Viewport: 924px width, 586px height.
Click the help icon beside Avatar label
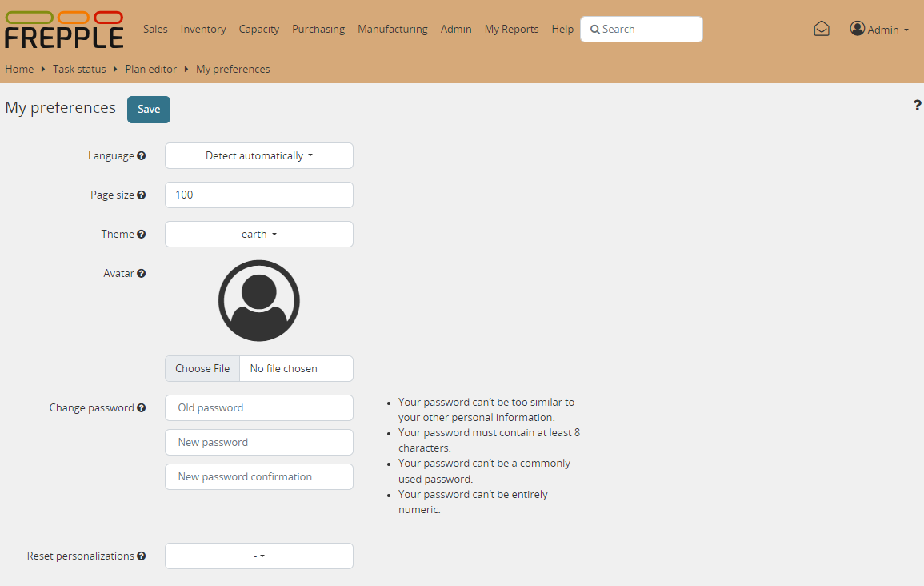point(142,274)
